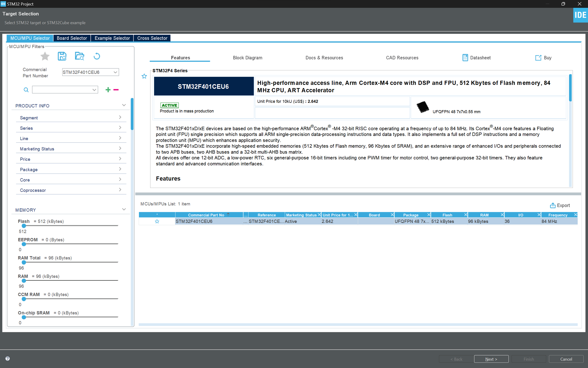Click the load saved search folder icon

tap(79, 56)
